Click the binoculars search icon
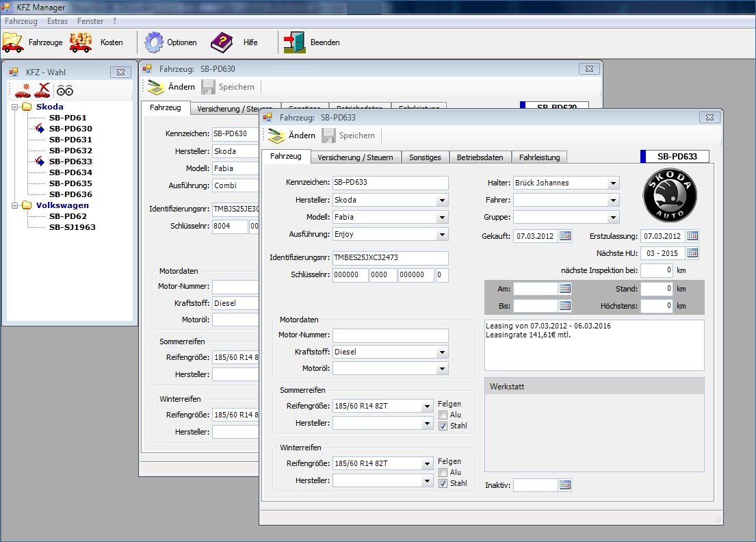Image resolution: width=756 pixels, height=542 pixels. pyautogui.click(x=65, y=90)
